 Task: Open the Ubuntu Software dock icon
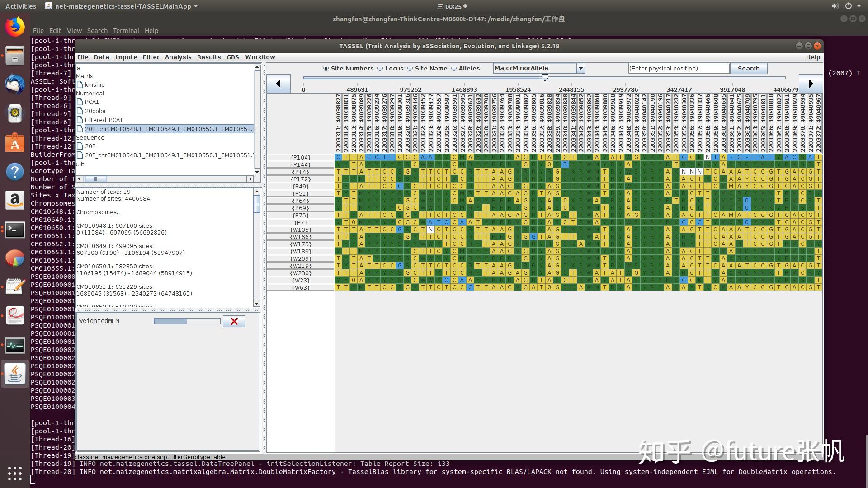click(x=15, y=143)
